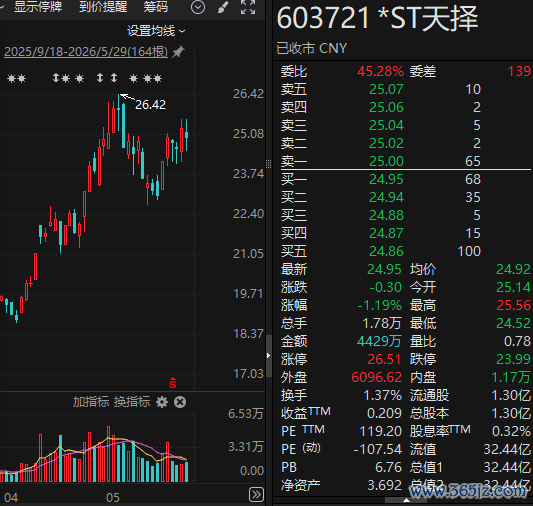Click the 换手 1.37% value
The width and height of the screenshot is (533, 506).
[383, 395]
